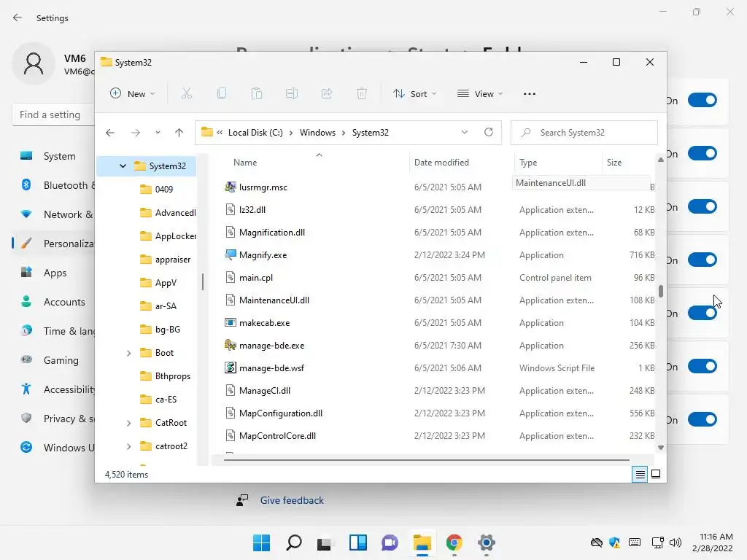
Task: Open Gaming category in Settings sidebar
Action: [53, 360]
